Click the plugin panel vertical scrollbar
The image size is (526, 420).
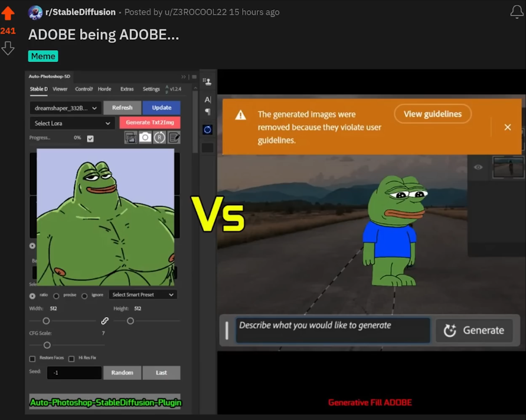(195, 122)
